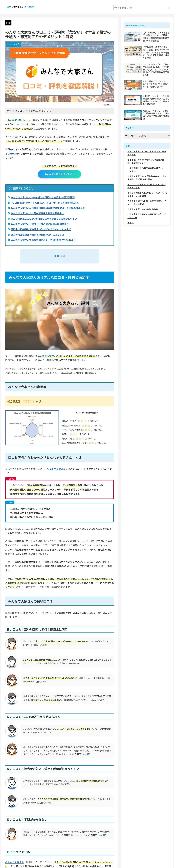This screenshot has width=174, height=868.
Task: Click the 総合満足度 3.44点 rating text
Action: point(24,401)
